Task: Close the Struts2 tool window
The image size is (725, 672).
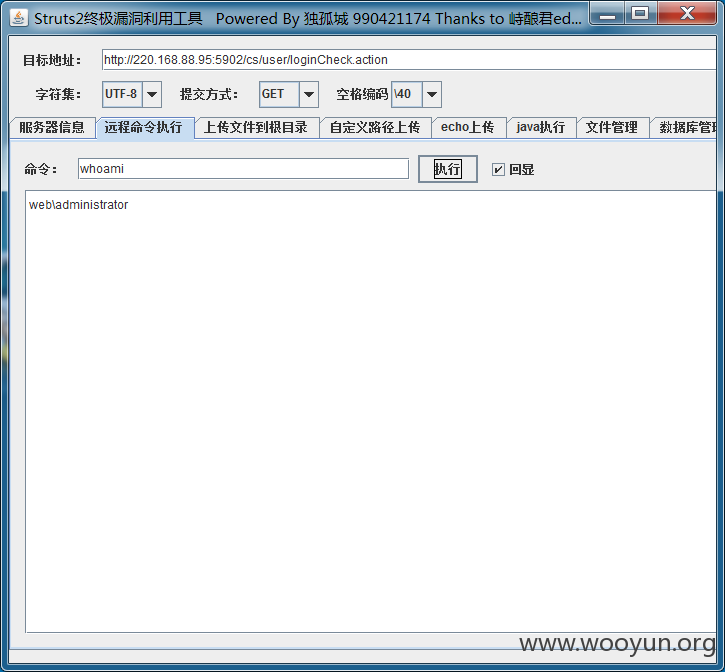Action: (x=687, y=14)
